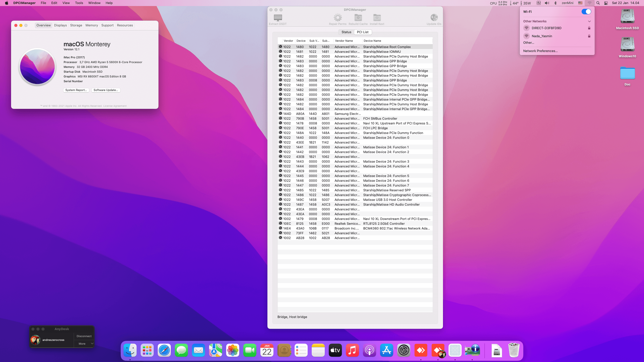Turn off the Wi-Fi switch
The width and height of the screenshot is (644, 362).
click(x=586, y=12)
